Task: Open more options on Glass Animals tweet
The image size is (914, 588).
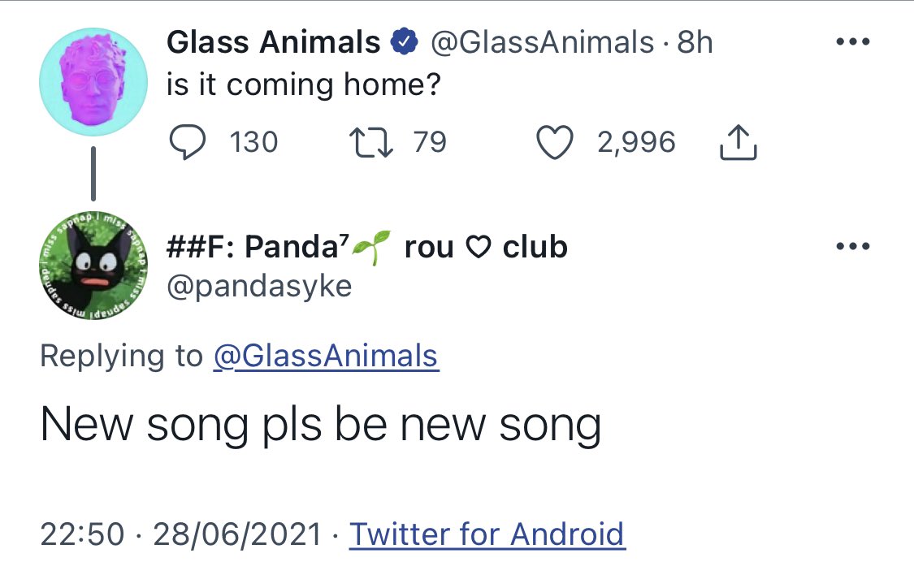Action: point(853,41)
